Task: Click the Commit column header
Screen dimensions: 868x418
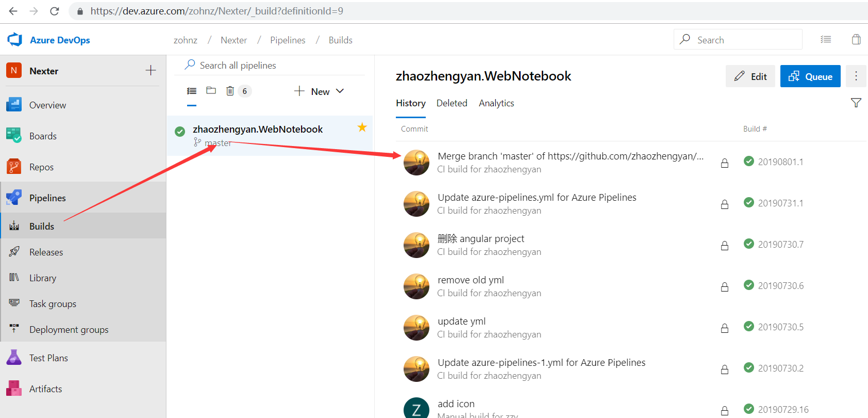Action: coord(414,129)
